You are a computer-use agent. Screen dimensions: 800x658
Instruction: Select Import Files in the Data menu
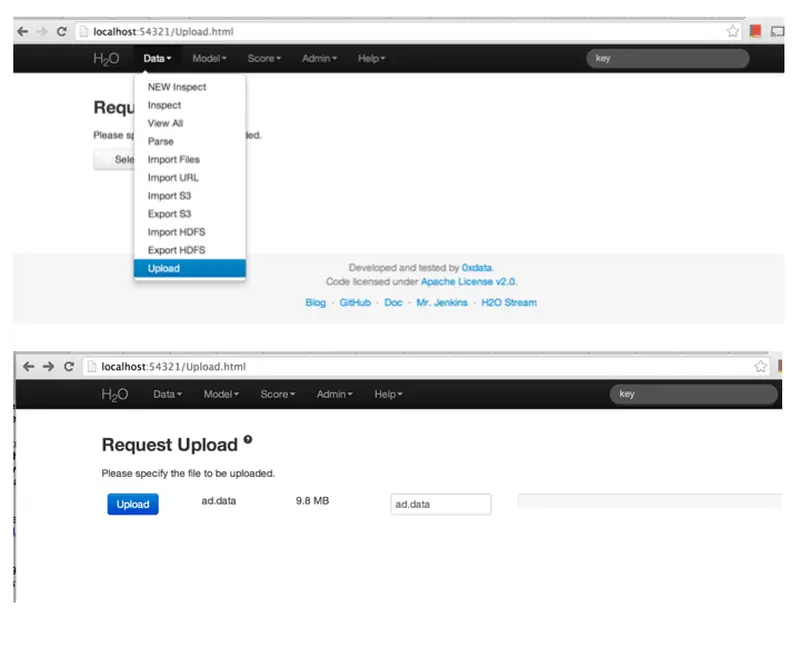tap(190, 160)
